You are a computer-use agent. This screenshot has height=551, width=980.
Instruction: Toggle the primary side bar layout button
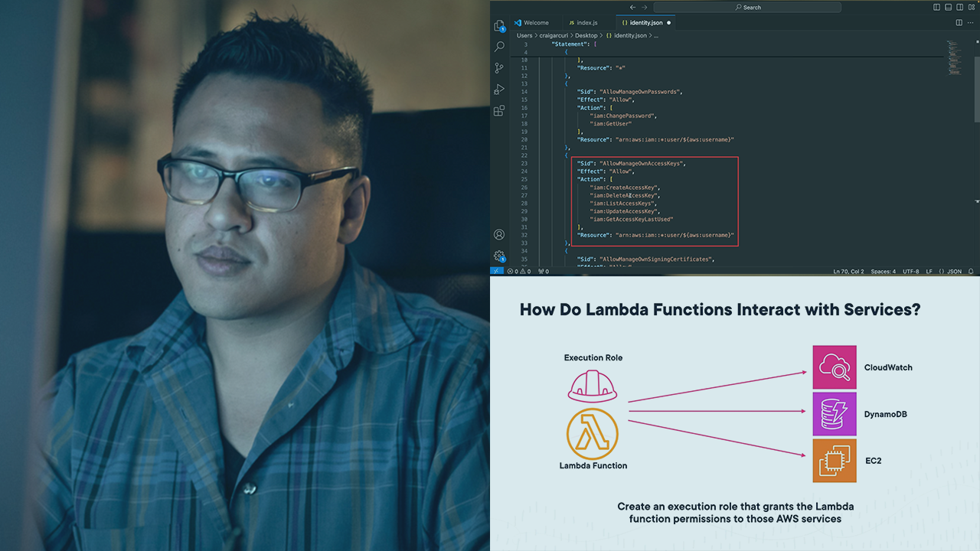(x=936, y=7)
